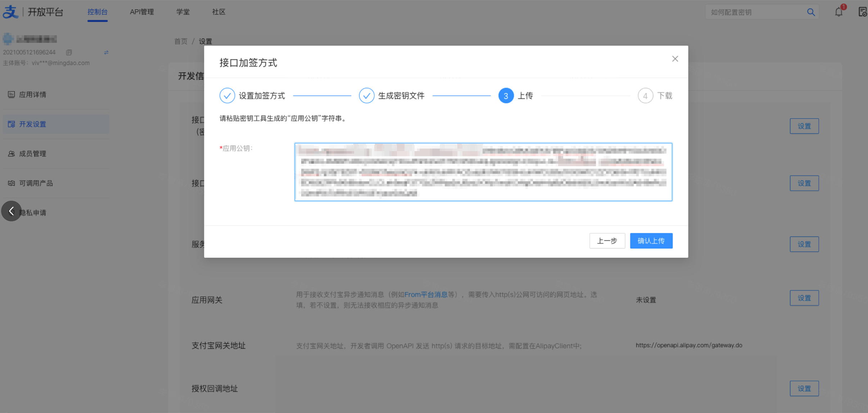The image size is (868, 413).
Task: Click the Alipay logo icon
Action: coord(10,12)
